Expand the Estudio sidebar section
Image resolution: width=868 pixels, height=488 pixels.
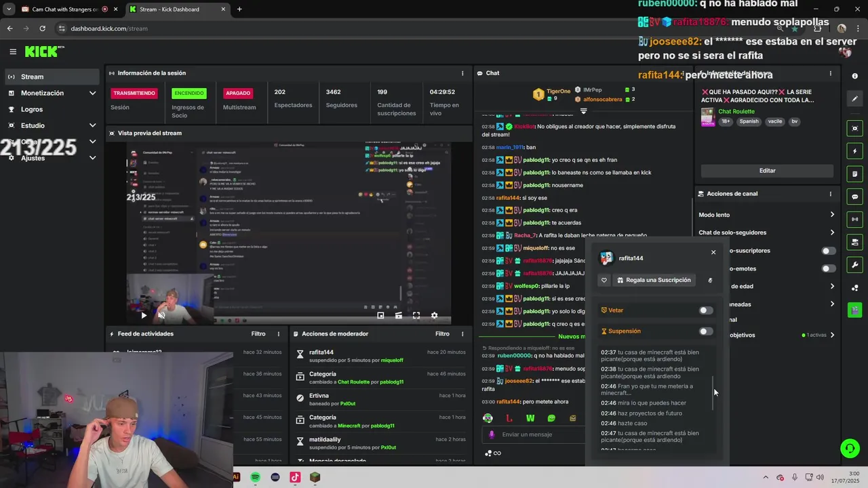[92, 125]
